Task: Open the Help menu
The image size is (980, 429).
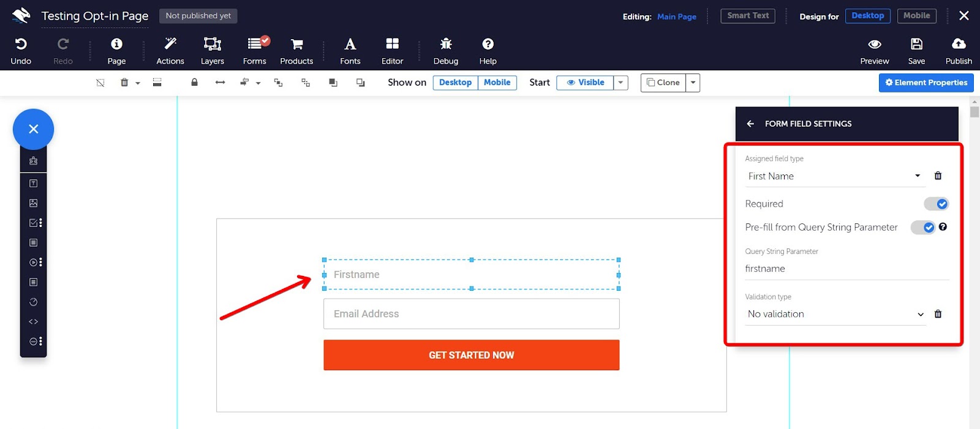Action: [x=488, y=51]
